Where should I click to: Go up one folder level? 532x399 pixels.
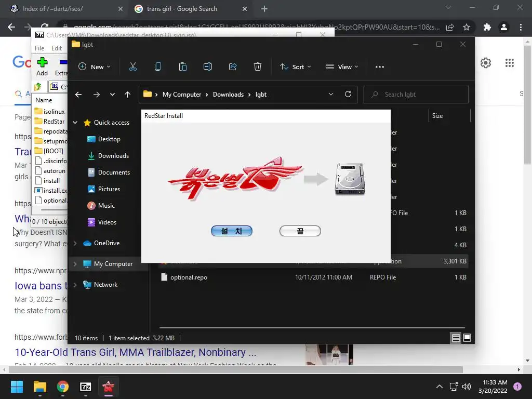pyautogui.click(x=128, y=95)
